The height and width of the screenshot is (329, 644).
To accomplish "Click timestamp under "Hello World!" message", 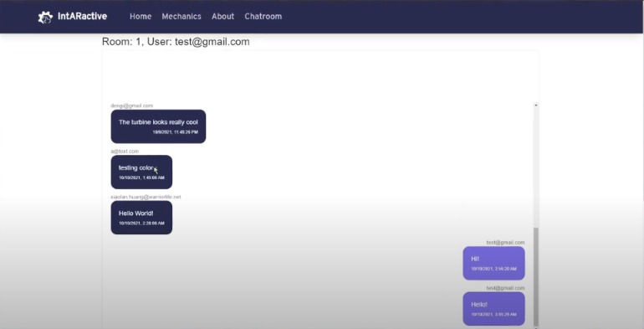I will coord(141,224).
